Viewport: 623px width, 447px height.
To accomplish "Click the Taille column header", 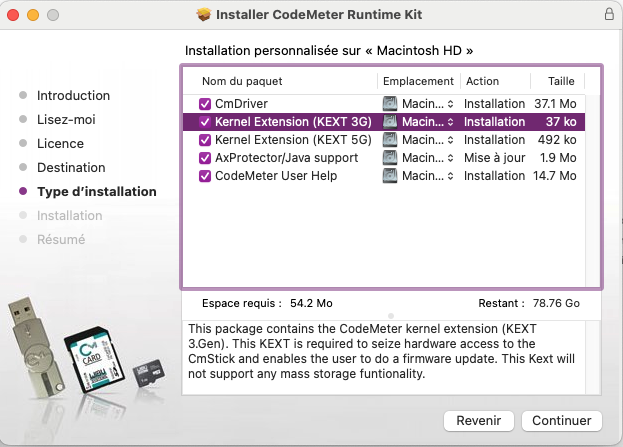I will (x=561, y=81).
